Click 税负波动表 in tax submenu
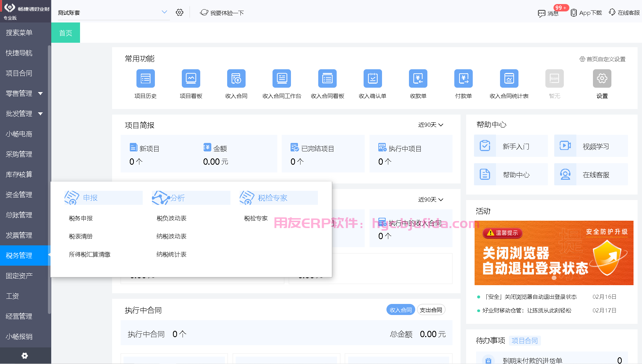 coord(171,218)
